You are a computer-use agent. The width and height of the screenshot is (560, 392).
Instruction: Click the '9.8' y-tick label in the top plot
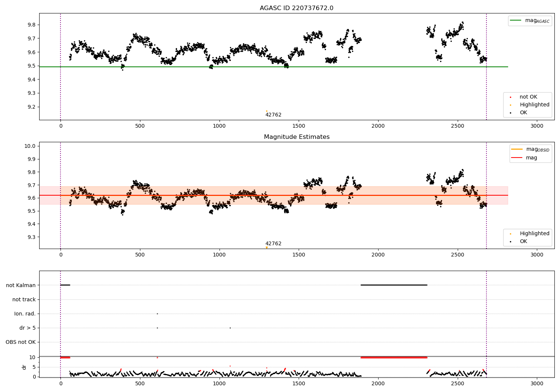pos(31,25)
